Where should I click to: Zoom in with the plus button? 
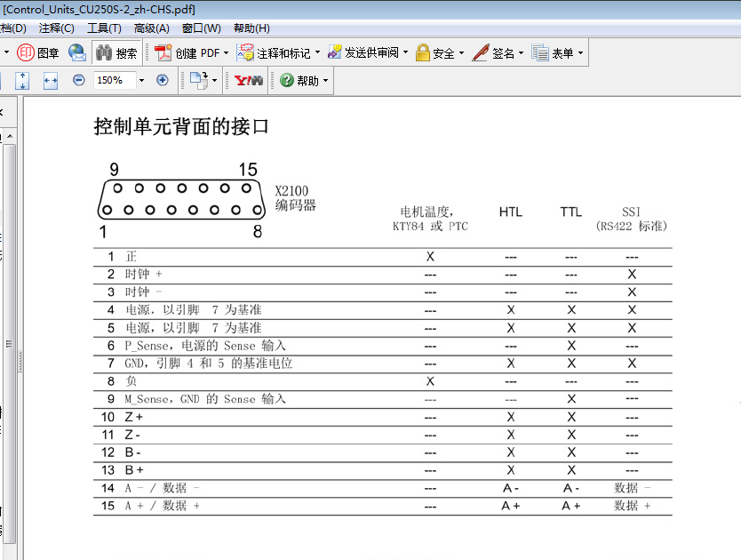click(x=162, y=80)
